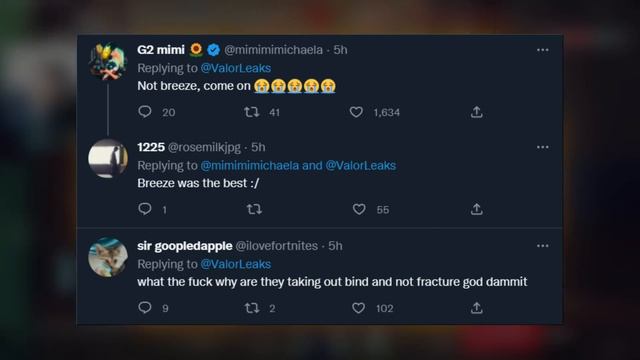640x360 pixels.
Task: Open @ValorLeaks link in G2 mimi's reply
Action: point(236,68)
